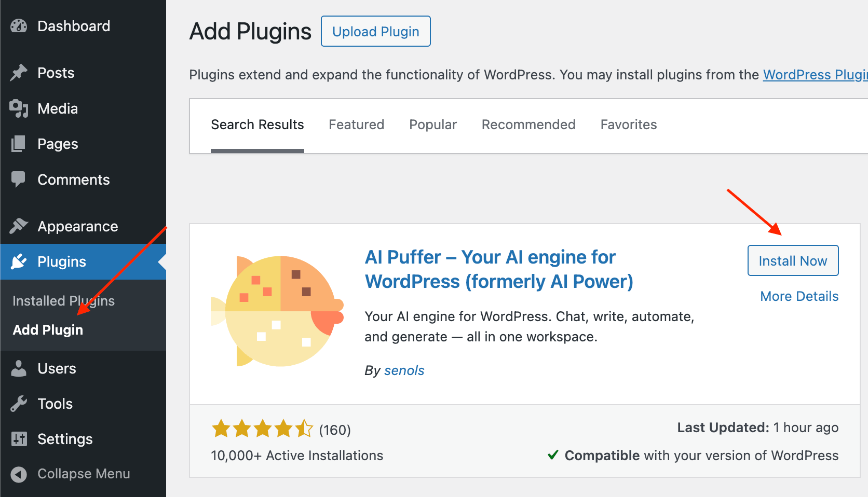Click the Tools wrench icon

[x=19, y=404]
